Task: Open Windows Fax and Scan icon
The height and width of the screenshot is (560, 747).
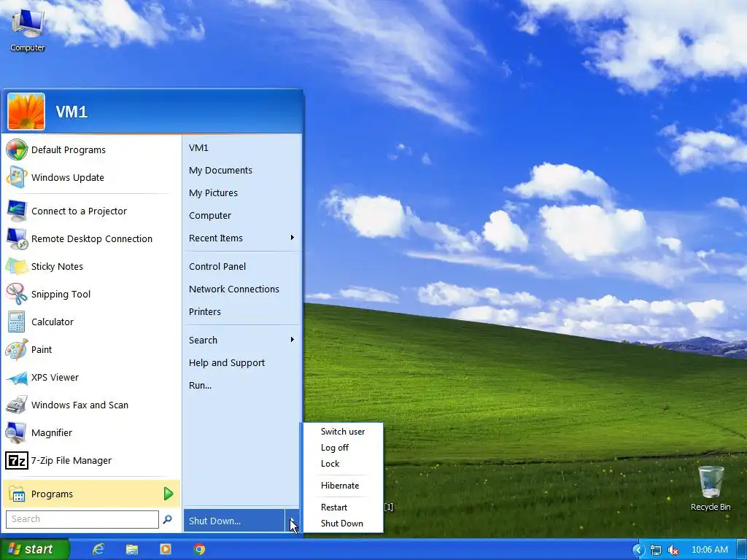Action: (17, 405)
